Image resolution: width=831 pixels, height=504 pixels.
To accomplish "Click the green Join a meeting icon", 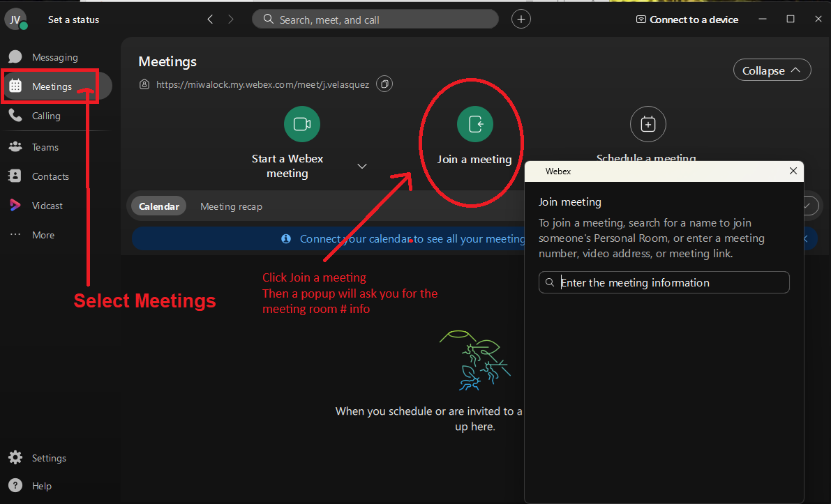I will point(474,124).
